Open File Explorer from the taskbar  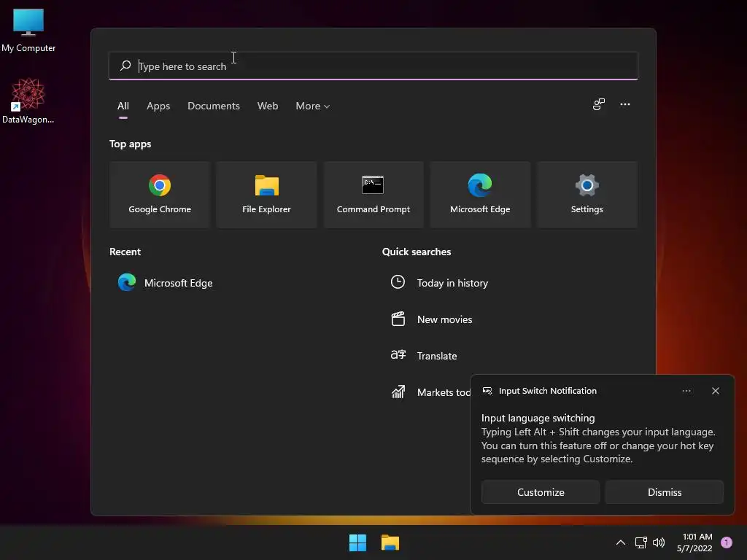tap(390, 542)
